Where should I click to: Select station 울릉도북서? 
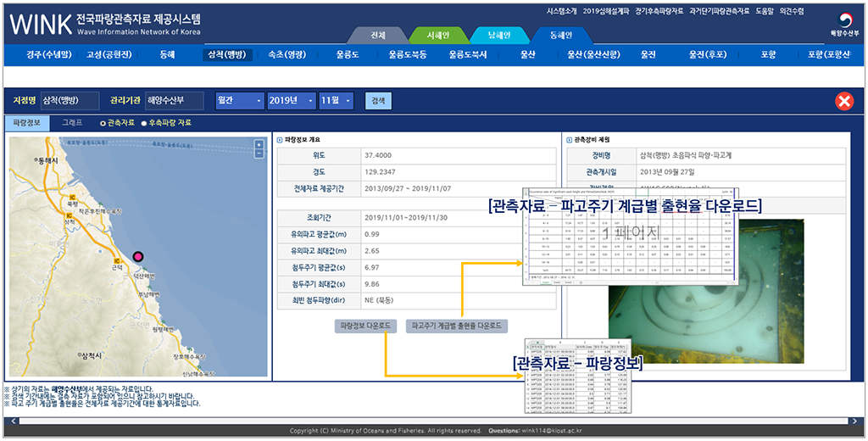click(468, 55)
